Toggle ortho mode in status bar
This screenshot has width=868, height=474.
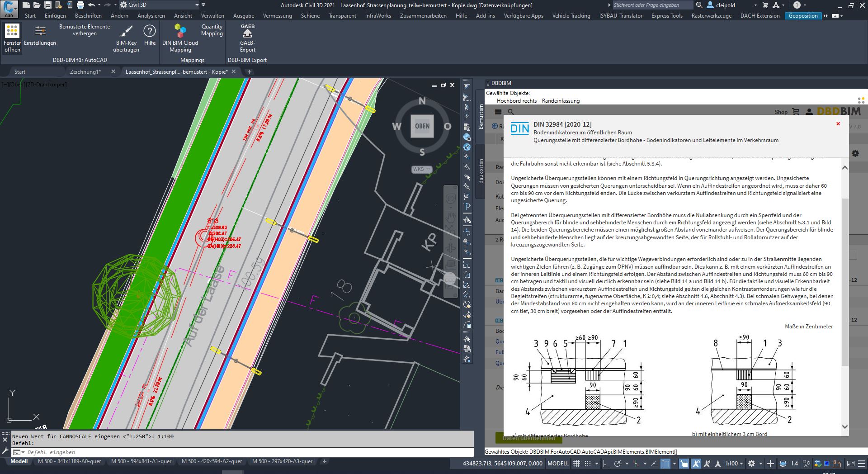(x=606, y=464)
